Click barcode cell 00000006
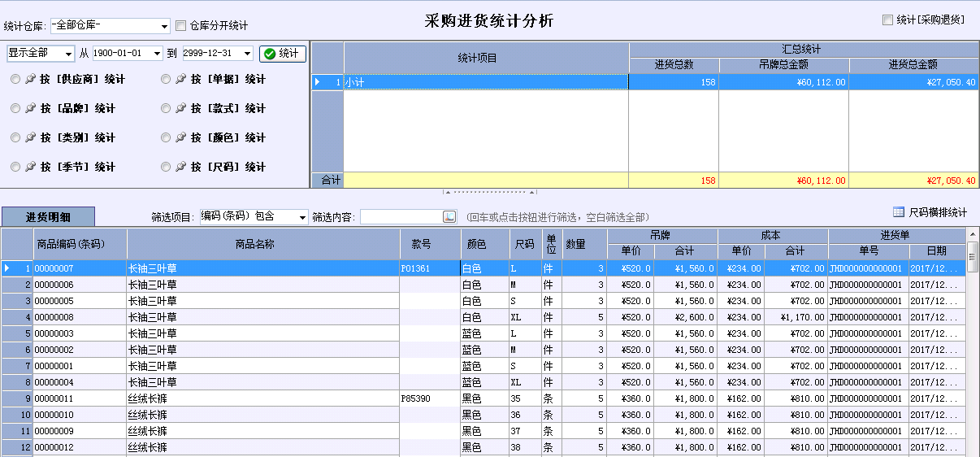 (80, 285)
